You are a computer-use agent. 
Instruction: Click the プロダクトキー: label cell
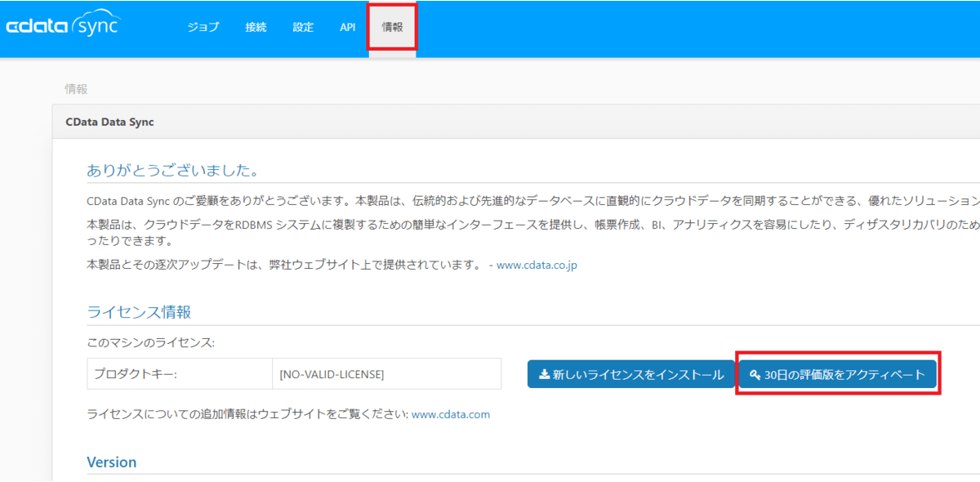(x=179, y=374)
